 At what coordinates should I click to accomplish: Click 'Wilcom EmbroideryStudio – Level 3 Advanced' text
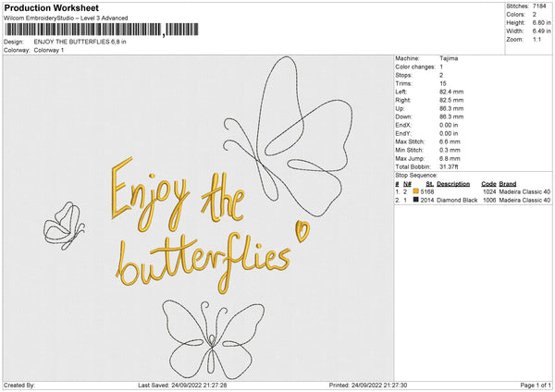[x=66, y=18]
